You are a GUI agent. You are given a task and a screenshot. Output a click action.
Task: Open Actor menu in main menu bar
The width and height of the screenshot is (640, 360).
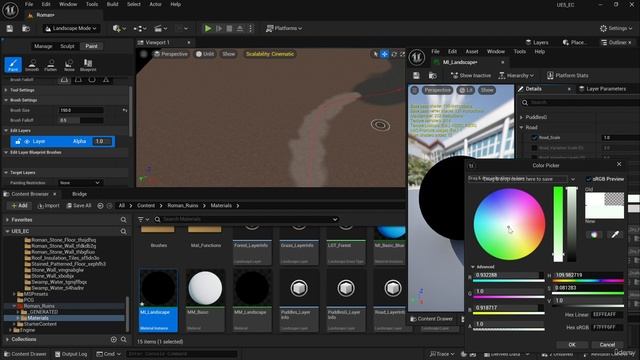(155, 4)
